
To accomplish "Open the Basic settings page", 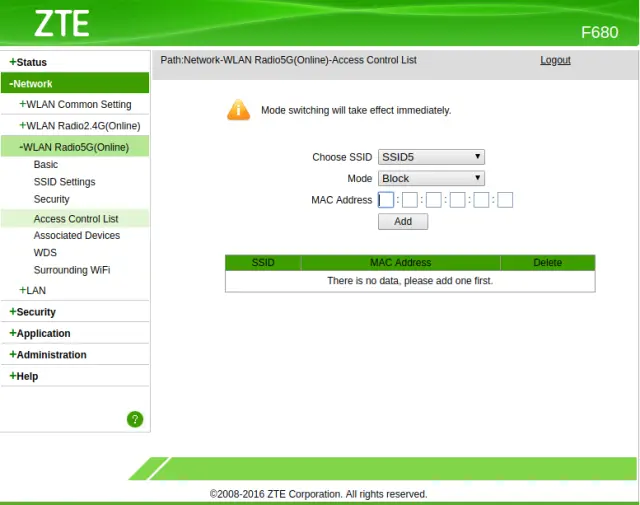I will 46,164.
